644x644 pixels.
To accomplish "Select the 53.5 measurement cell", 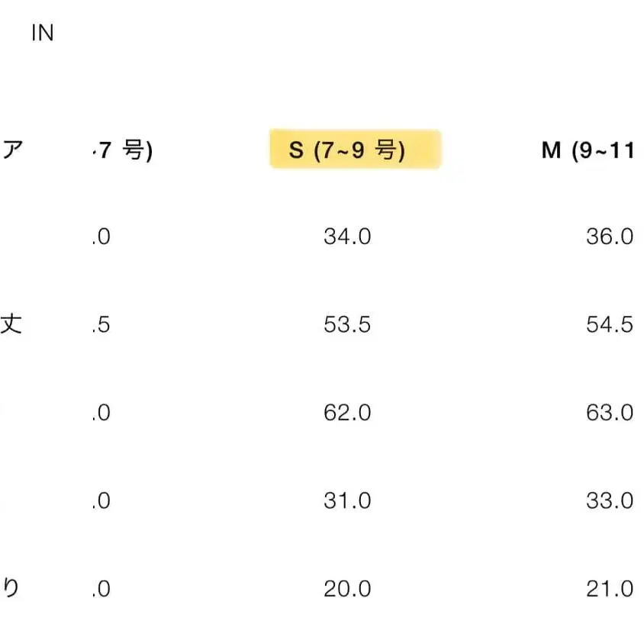I will click(347, 325).
